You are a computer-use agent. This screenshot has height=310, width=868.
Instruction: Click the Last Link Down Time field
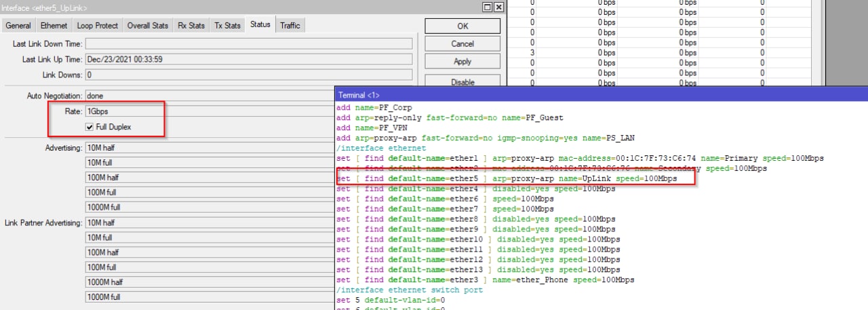[249, 44]
